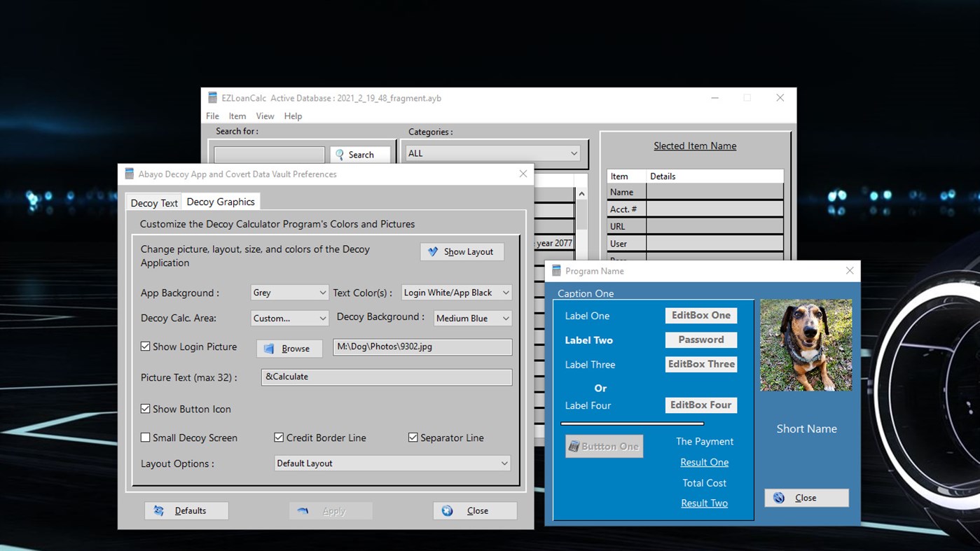
Task: Click the swoosh icon on the Apply button
Action: [x=304, y=510]
